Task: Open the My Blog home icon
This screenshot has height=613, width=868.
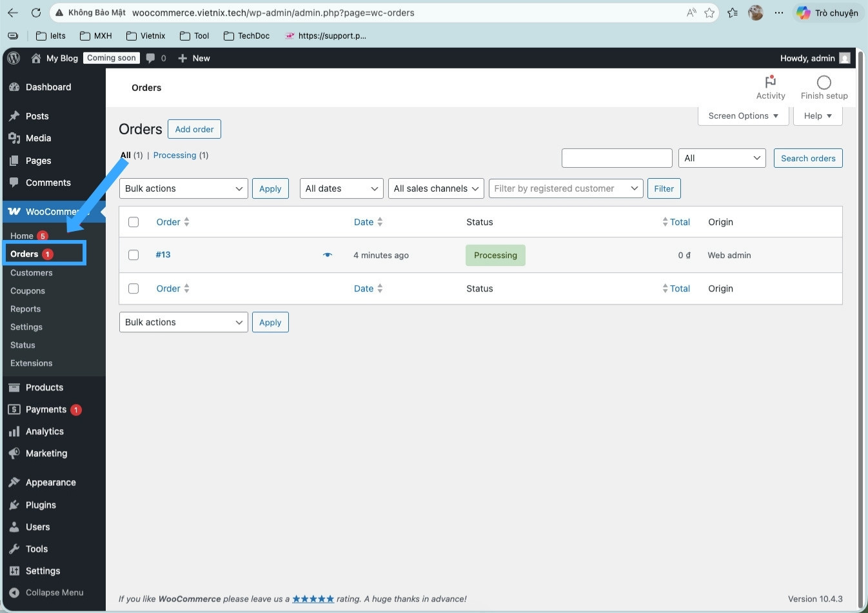Action: (36, 58)
